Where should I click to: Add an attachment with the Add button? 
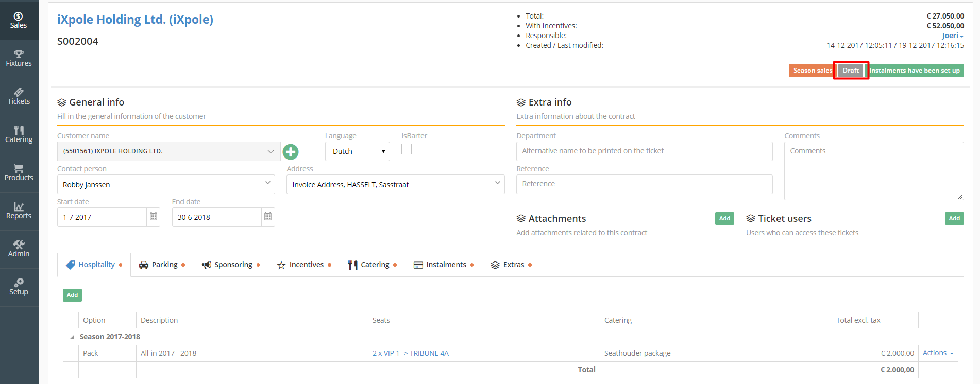point(724,218)
